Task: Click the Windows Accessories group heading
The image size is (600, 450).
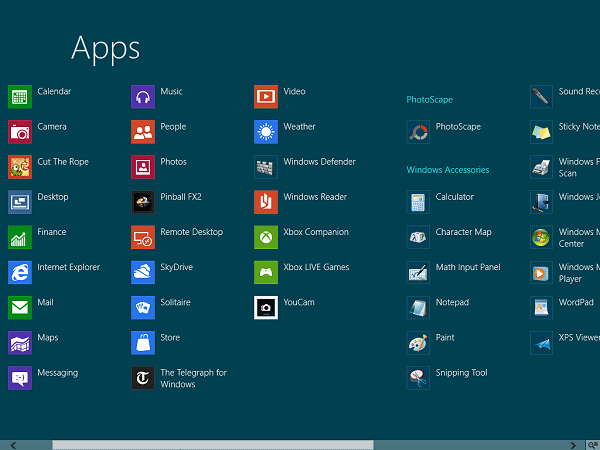Action: coord(448,170)
